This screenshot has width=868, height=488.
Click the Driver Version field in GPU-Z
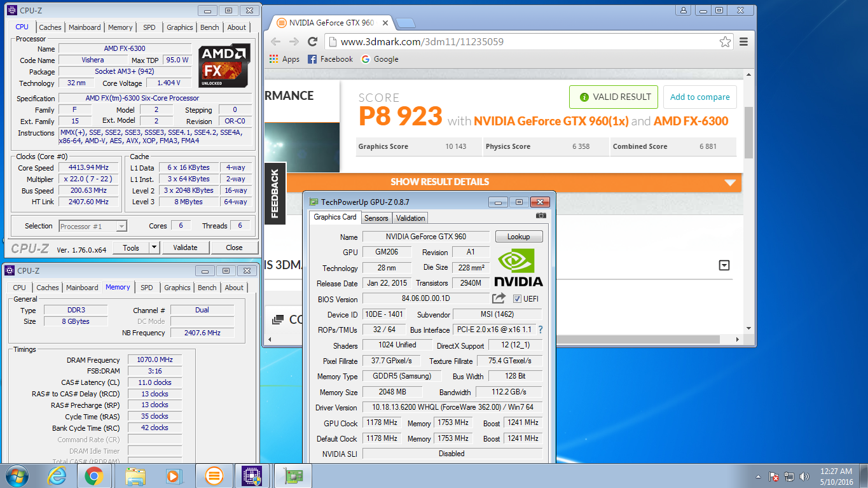(452, 407)
